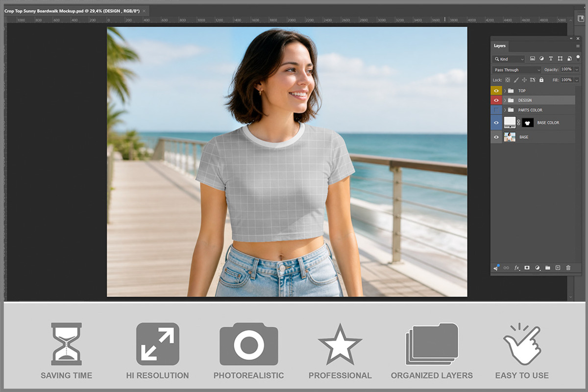
Task: Click the link layers chain icon
Action: (x=506, y=268)
